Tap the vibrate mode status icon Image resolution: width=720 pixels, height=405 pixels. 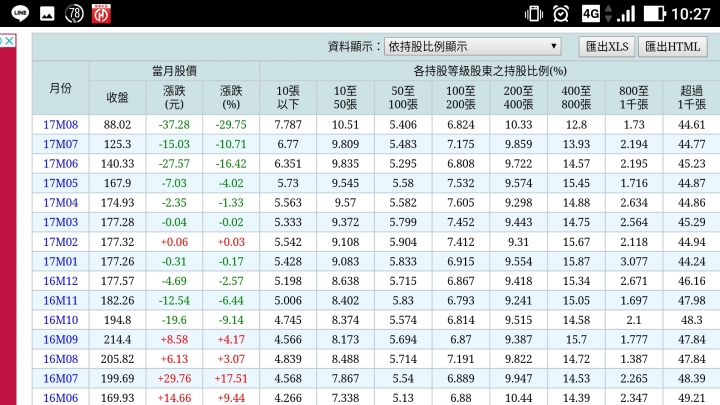click(534, 14)
